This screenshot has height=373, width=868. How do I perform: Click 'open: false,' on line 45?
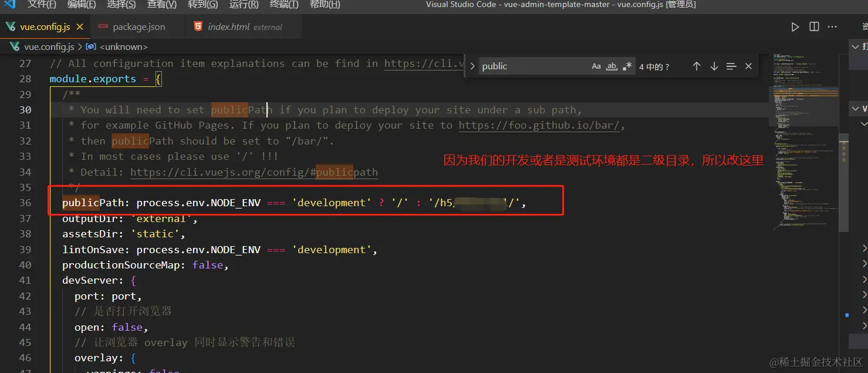click(x=112, y=327)
